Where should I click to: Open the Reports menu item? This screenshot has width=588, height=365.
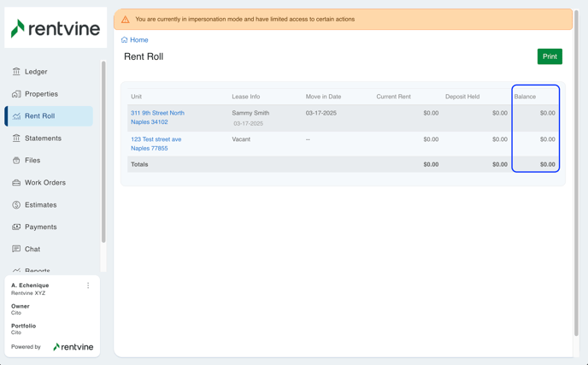(x=38, y=270)
